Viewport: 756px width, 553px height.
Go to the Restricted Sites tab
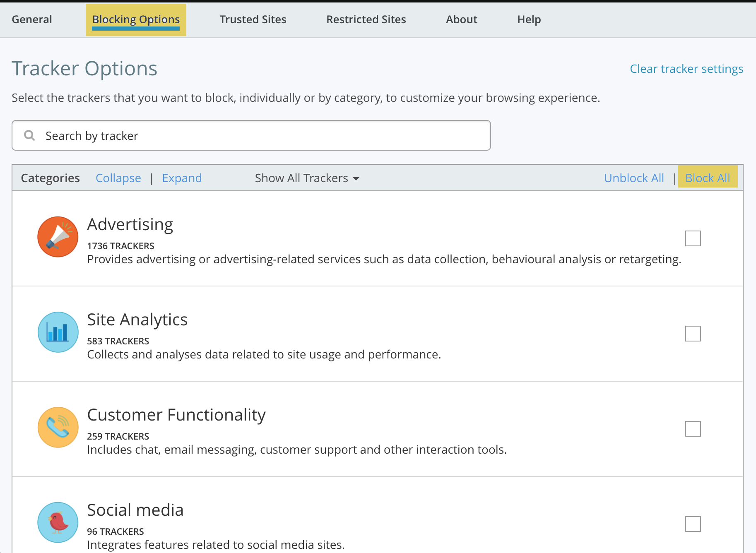click(x=366, y=19)
